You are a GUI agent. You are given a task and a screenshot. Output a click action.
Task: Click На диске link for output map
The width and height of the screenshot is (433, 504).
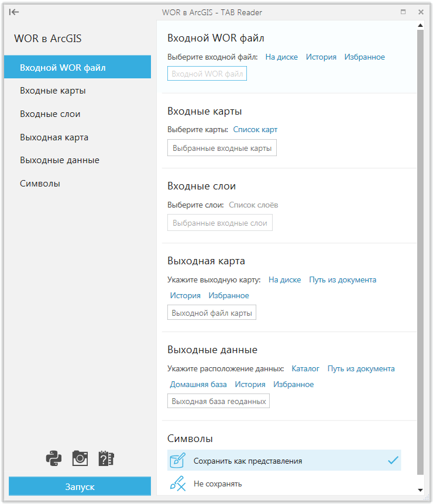coord(285,280)
